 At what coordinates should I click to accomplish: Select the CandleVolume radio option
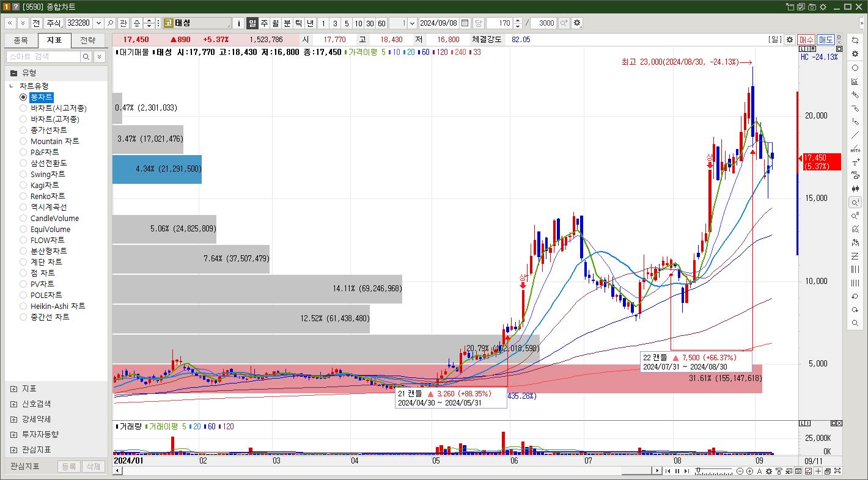[x=23, y=218]
